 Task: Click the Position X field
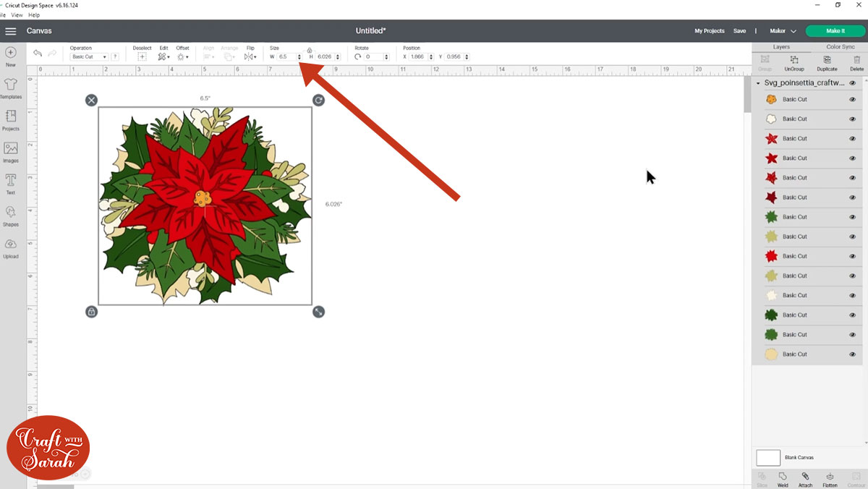[420, 56]
